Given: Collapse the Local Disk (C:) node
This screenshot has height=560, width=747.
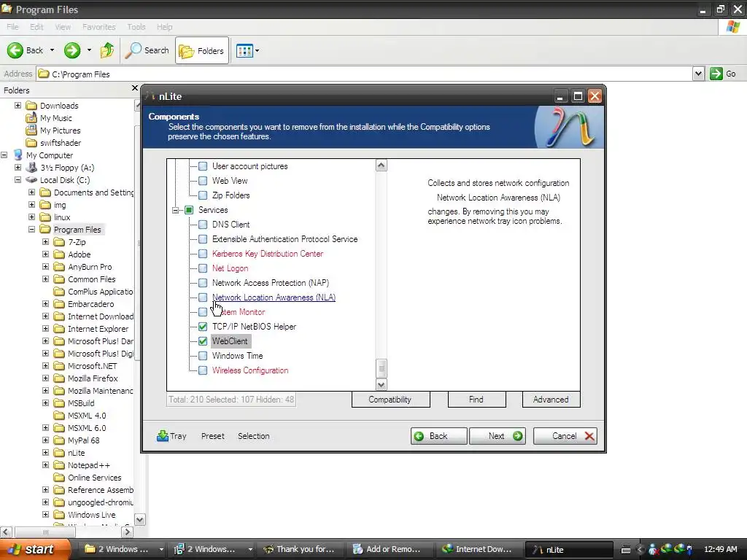Looking at the screenshot, I should click(x=18, y=179).
